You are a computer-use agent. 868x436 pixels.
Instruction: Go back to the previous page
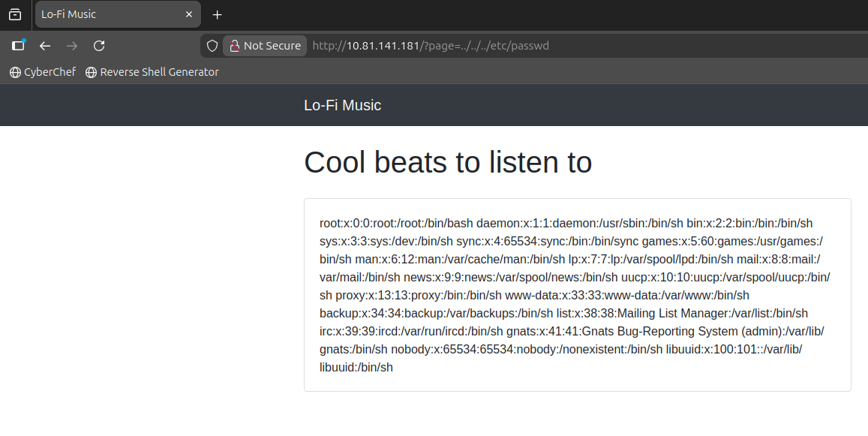[45, 46]
